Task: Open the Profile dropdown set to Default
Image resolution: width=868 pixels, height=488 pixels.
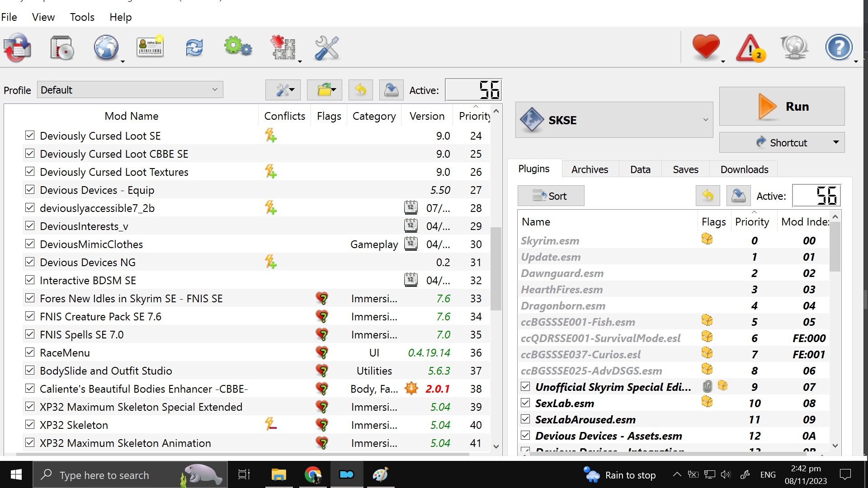Action: [130, 89]
